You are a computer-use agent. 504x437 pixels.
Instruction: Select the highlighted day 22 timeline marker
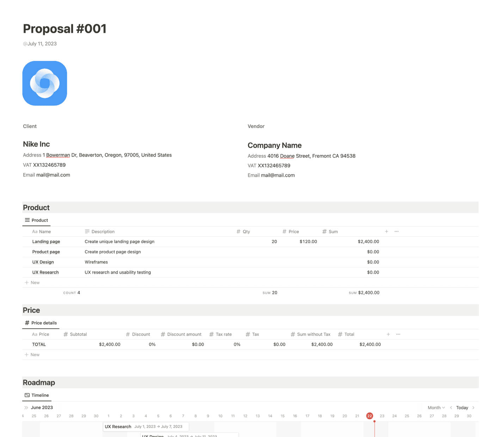[369, 416]
